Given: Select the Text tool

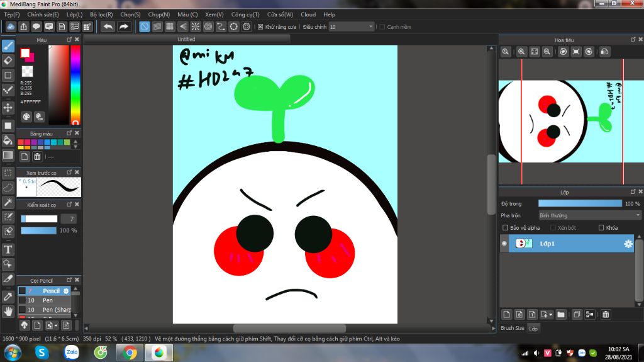Looking at the screenshot, I should point(8,249).
